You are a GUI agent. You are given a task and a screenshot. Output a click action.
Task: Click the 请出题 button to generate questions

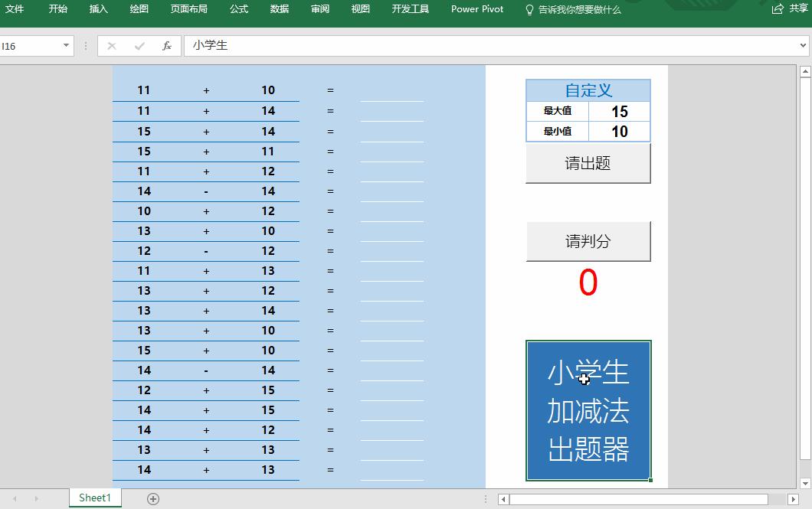[588, 163]
